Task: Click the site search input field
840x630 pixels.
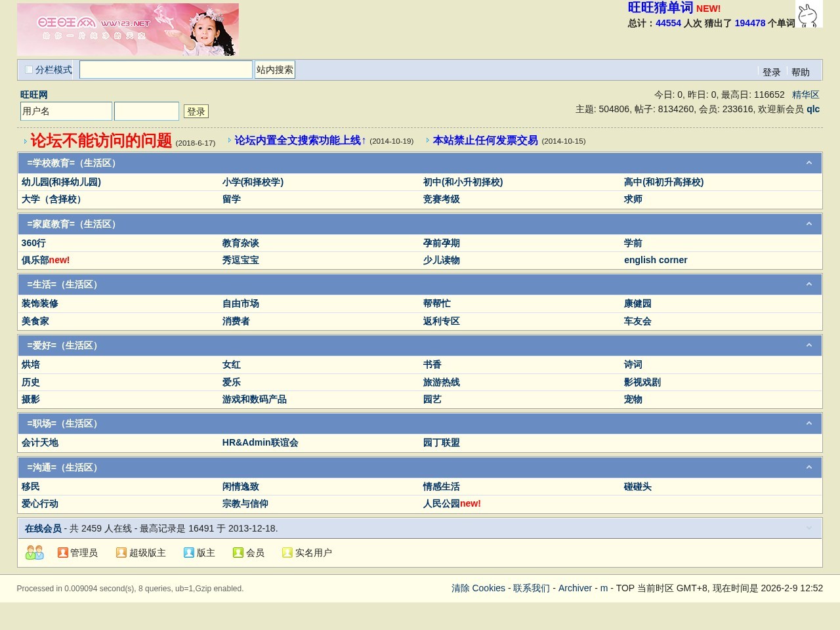Action: [x=166, y=70]
